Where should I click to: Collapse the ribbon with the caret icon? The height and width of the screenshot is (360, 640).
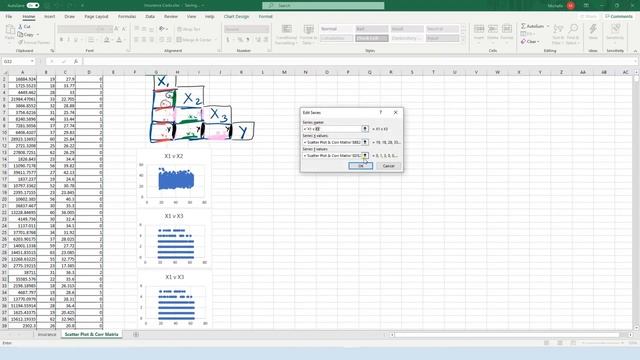[635, 51]
